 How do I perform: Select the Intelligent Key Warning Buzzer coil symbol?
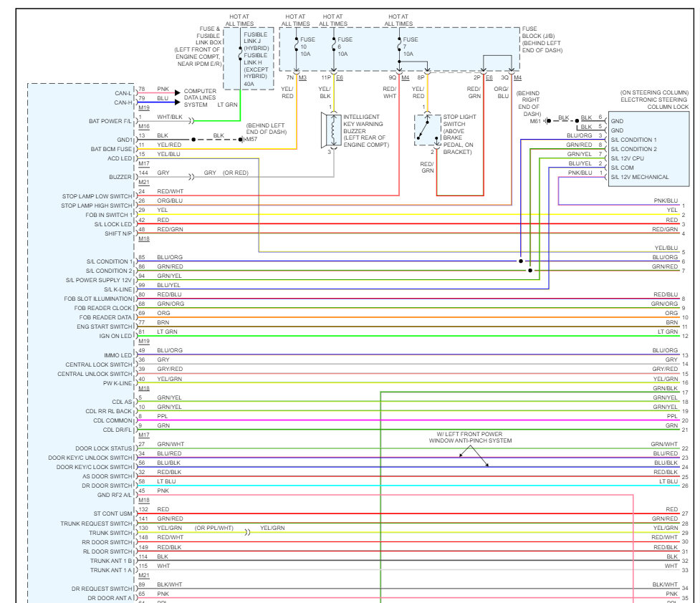(x=333, y=130)
